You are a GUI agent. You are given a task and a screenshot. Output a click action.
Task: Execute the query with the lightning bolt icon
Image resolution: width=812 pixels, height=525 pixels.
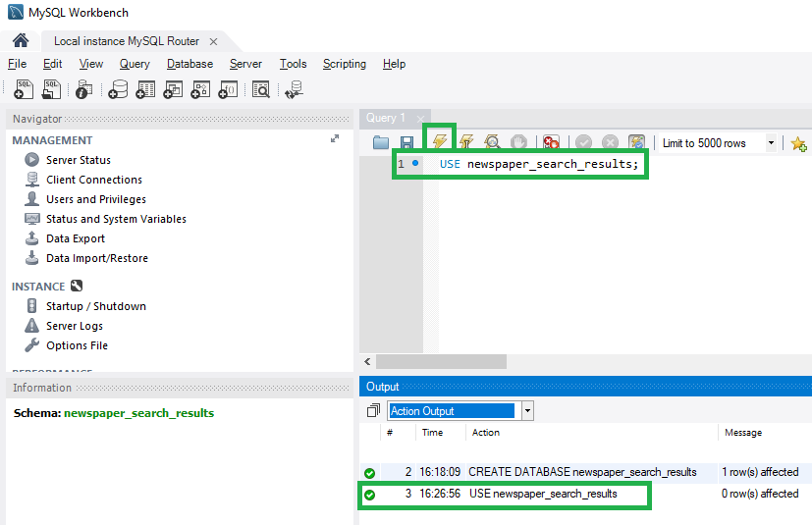tap(440, 143)
